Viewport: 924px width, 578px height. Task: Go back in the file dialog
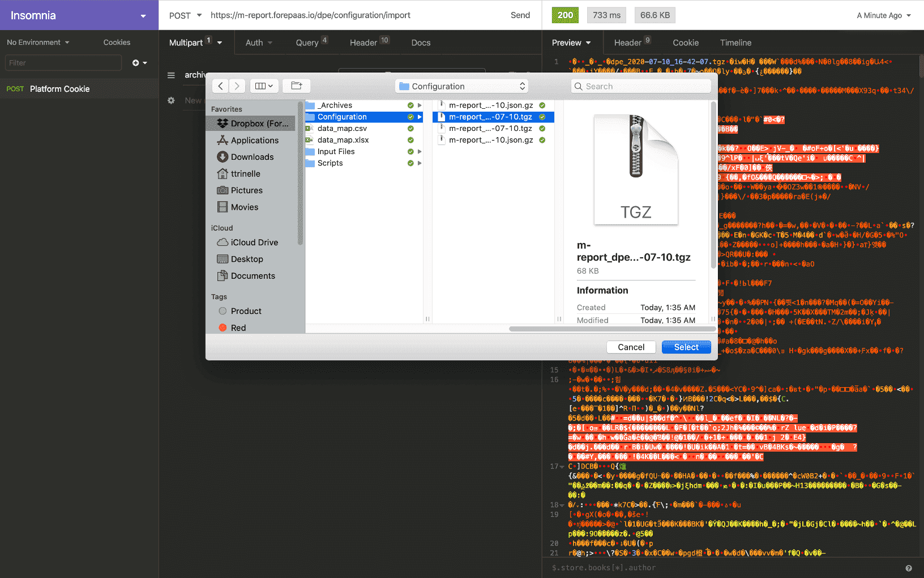(220, 86)
